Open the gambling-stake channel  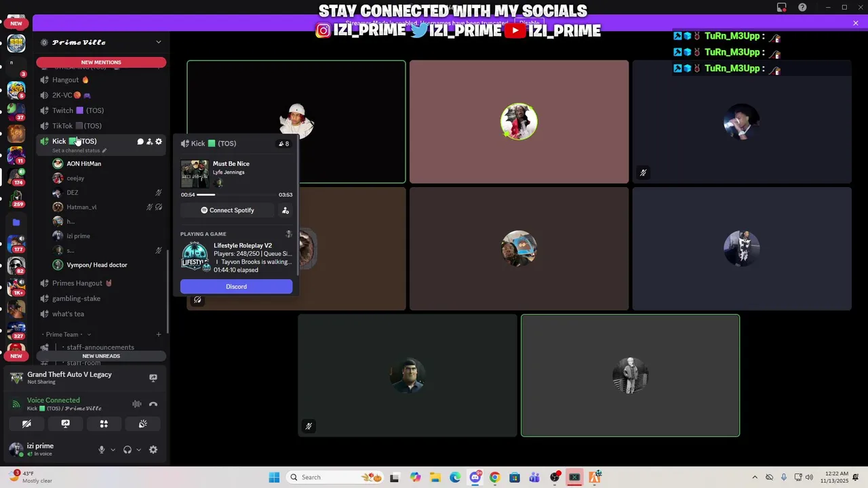(100, 298)
